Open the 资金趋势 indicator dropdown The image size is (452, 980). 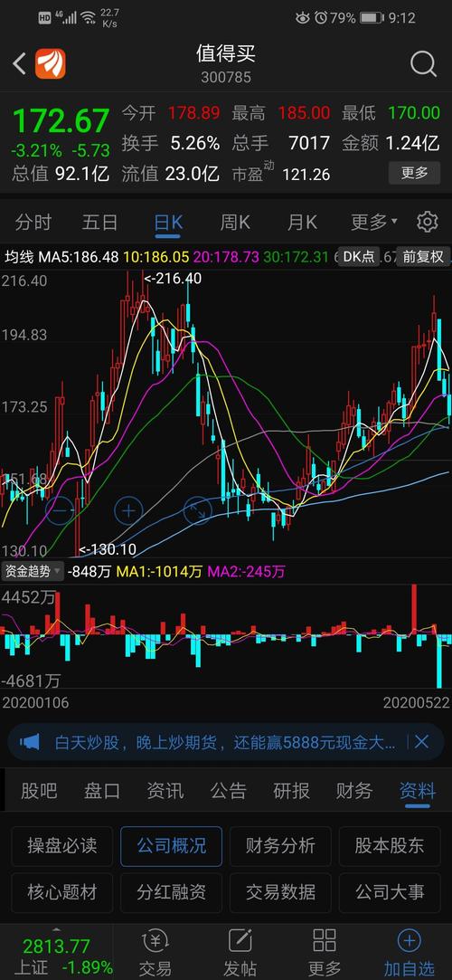click(33, 571)
